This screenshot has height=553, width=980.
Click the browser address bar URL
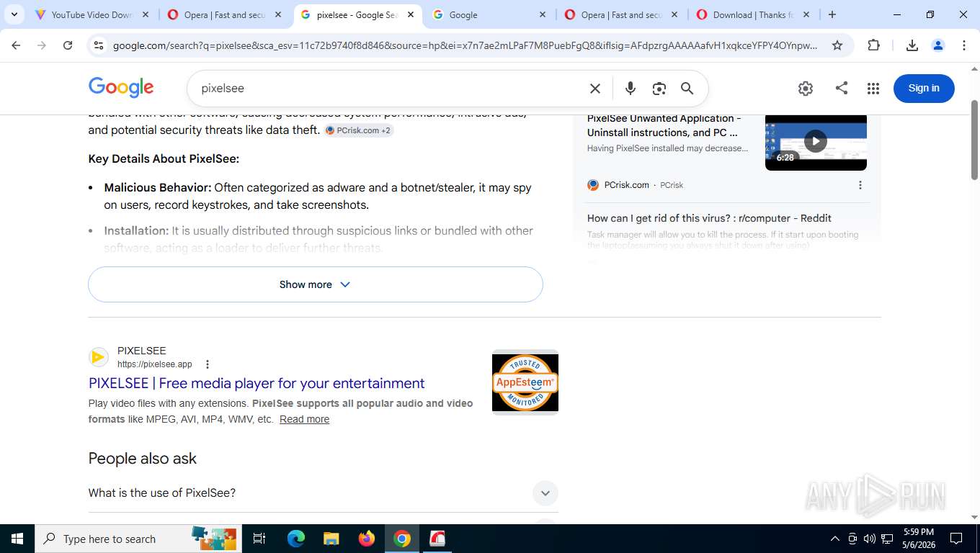pos(465,45)
